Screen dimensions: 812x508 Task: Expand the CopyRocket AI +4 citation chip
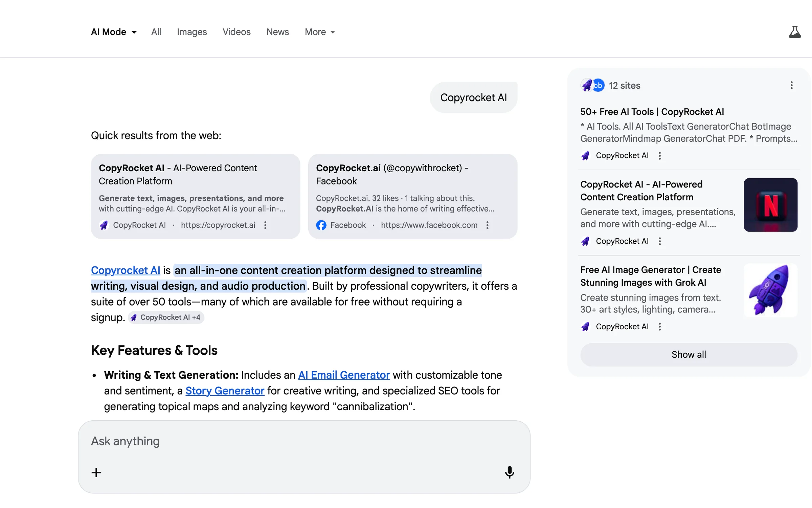166,317
